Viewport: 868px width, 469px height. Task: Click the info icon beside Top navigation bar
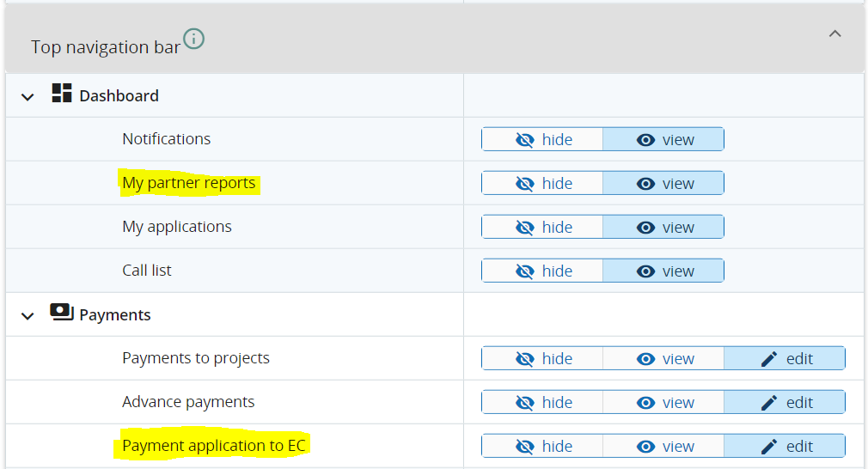coord(194,39)
